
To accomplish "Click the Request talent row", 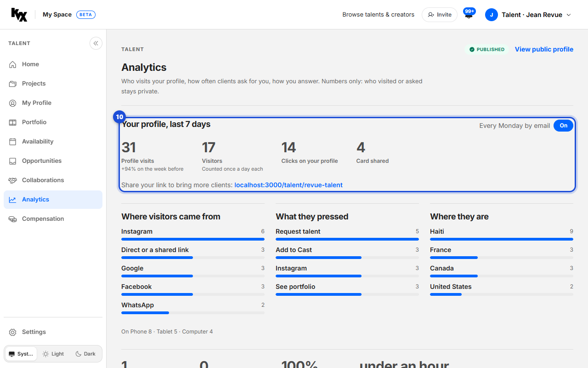I will 347,234.
